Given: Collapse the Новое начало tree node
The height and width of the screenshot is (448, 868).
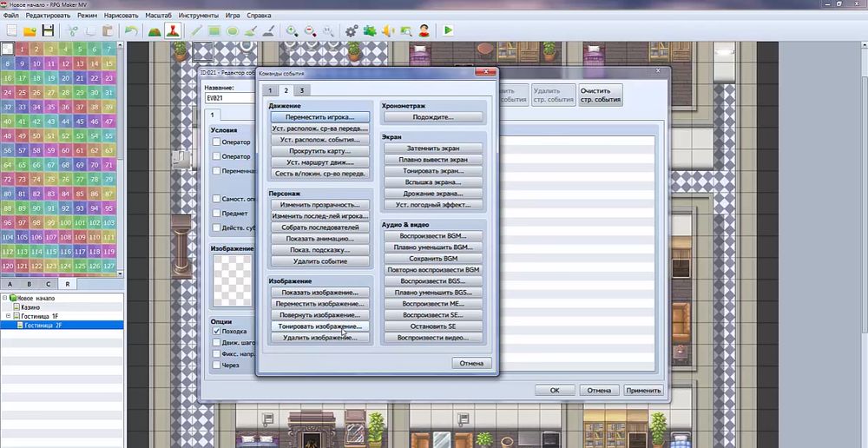Looking at the screenshot, I should 5,298.
